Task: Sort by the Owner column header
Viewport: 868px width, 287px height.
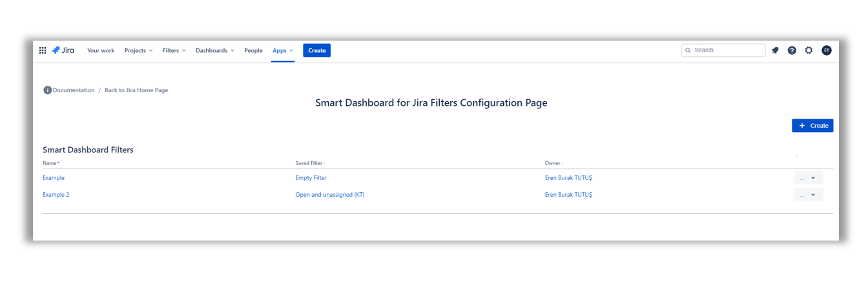Action: [x=553, y=163]
